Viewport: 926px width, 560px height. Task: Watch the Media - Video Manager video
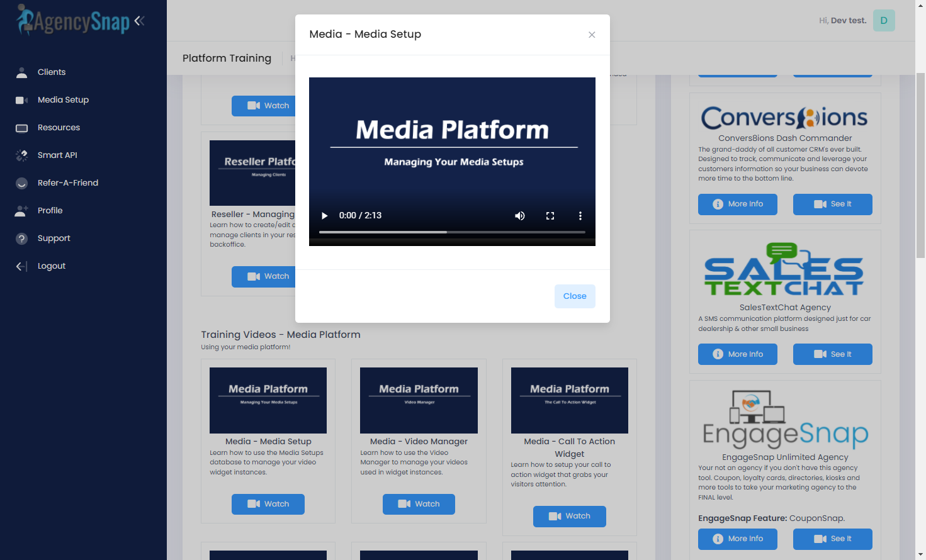tap(419, 504)
